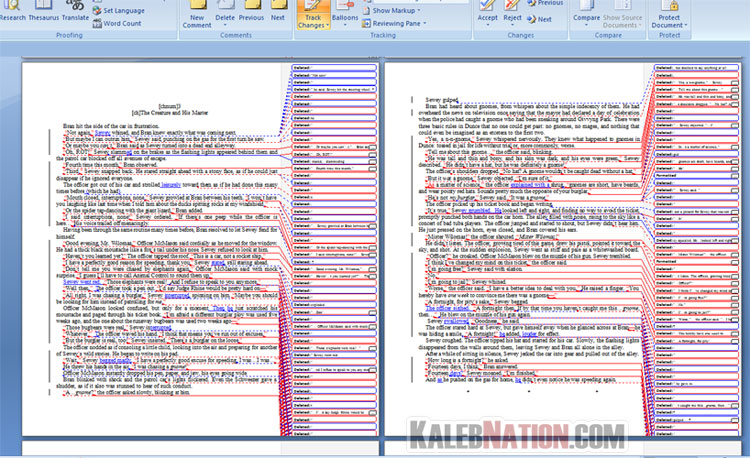Choose Set Language in Proofing group
Screen dimensions: 750x458
click(119, 10)
